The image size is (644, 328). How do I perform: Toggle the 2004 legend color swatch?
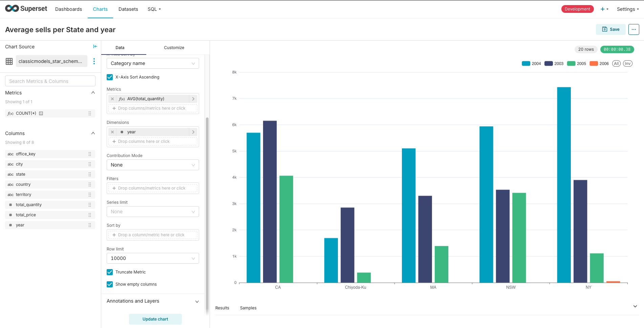click(x=526, y=64)
